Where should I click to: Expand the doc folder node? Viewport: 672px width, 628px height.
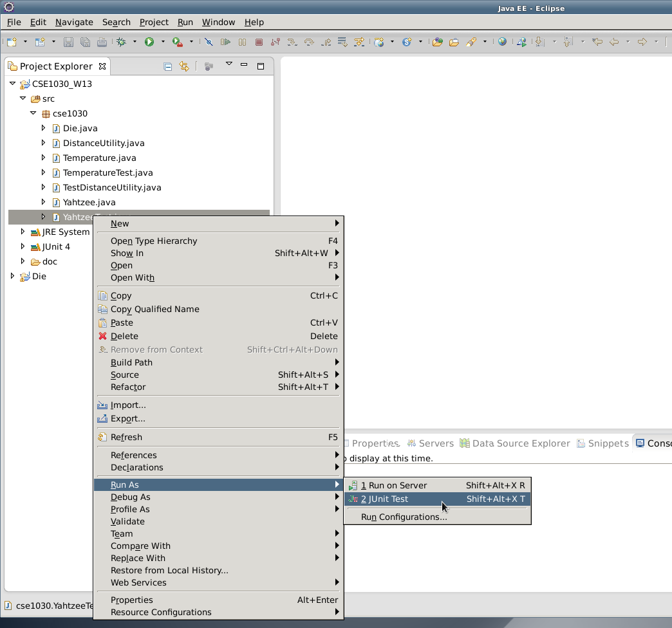tap(23, 261)
